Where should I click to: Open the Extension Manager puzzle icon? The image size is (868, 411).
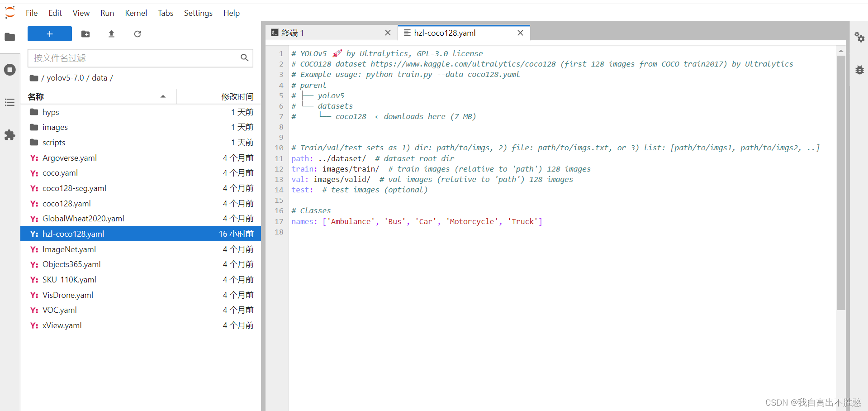coord(10,135)
